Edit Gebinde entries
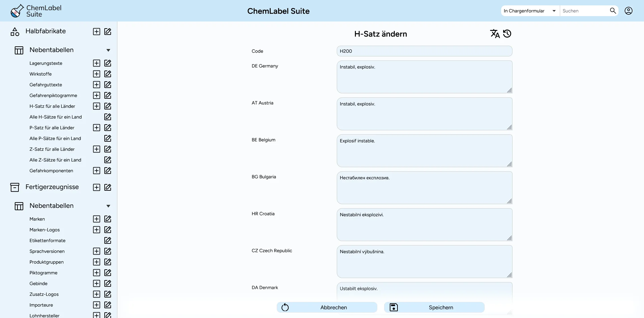The width and height of the screenshot is (644, 318). click(108, 283)
